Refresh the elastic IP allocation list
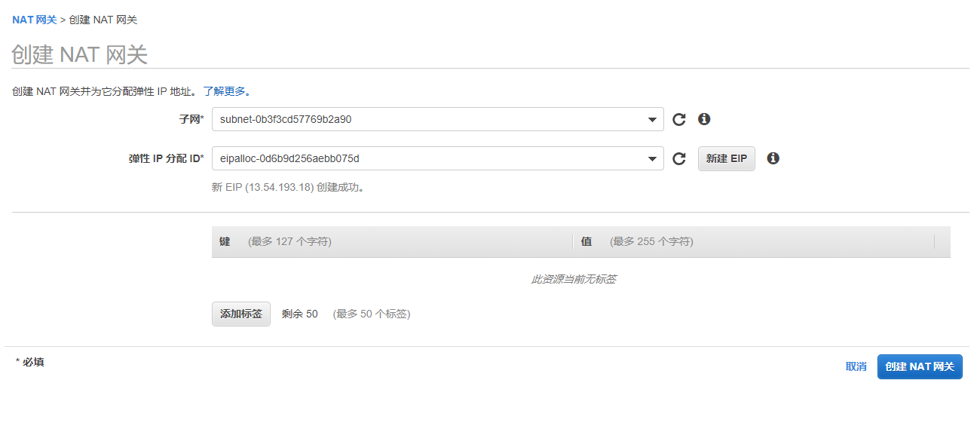980x423 pixels. (x=679, y=158)
